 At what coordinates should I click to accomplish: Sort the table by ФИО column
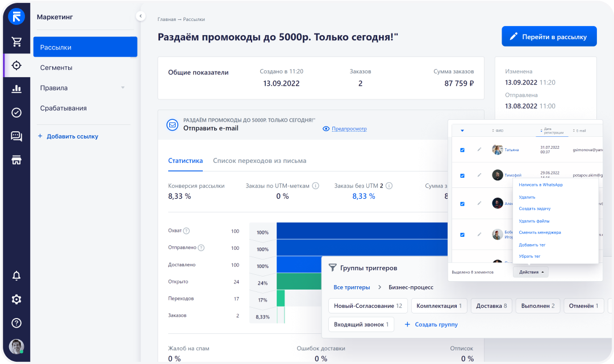tap(498, 131)
